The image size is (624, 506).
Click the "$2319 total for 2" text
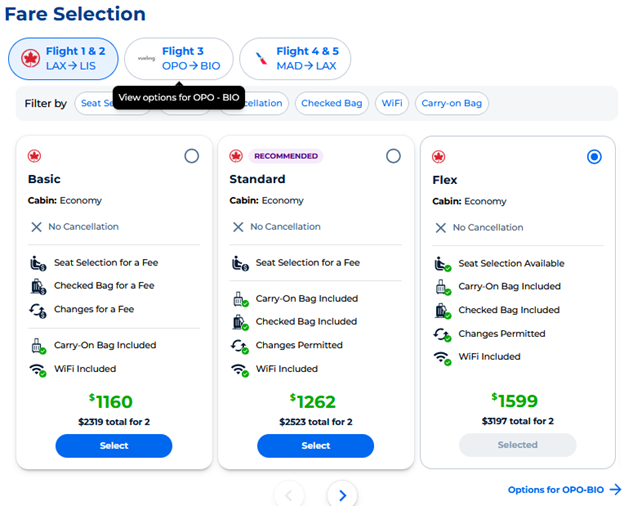pyautogui.click(x=114, y=422)
